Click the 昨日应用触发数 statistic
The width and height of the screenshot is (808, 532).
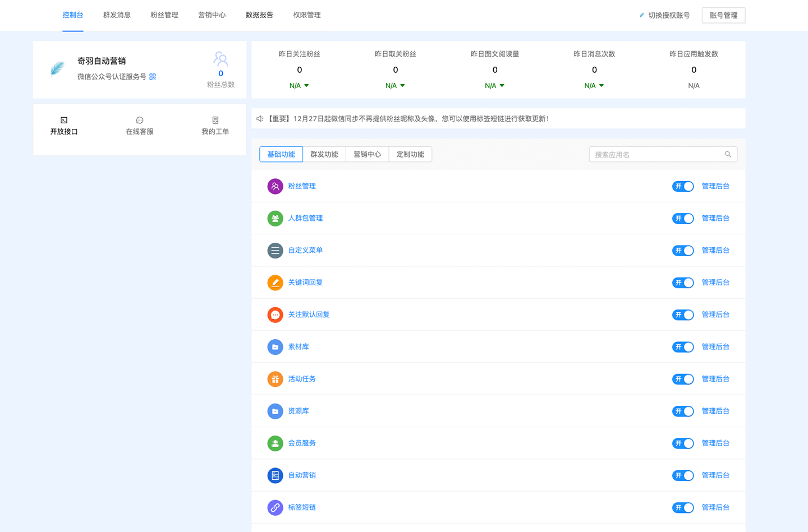(694, 70)
